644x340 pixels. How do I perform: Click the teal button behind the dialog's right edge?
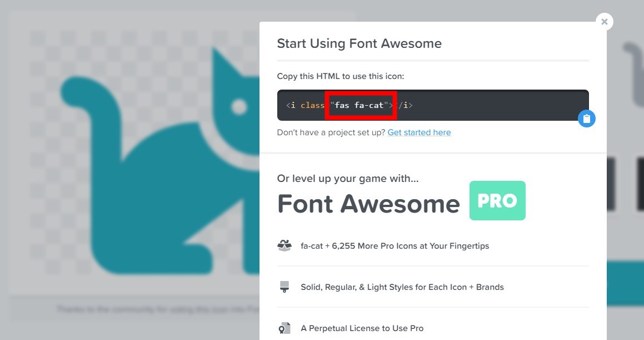625,284
